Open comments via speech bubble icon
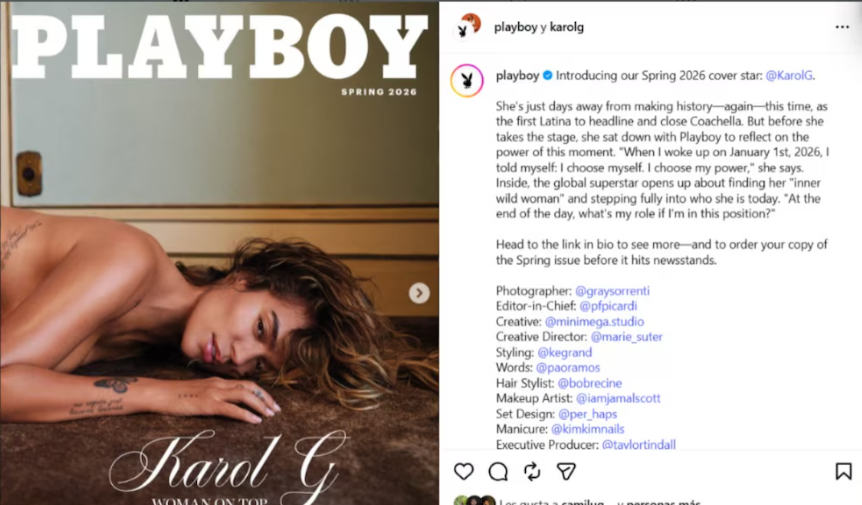This screenshot has width=862, height=505. [x=498, y=471]
